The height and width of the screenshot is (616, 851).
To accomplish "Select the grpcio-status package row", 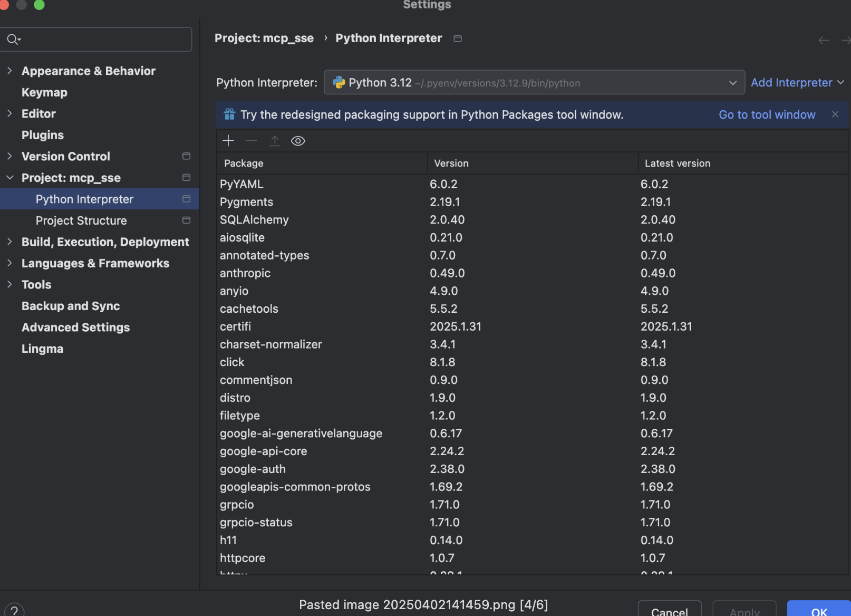I will point(532,522).
